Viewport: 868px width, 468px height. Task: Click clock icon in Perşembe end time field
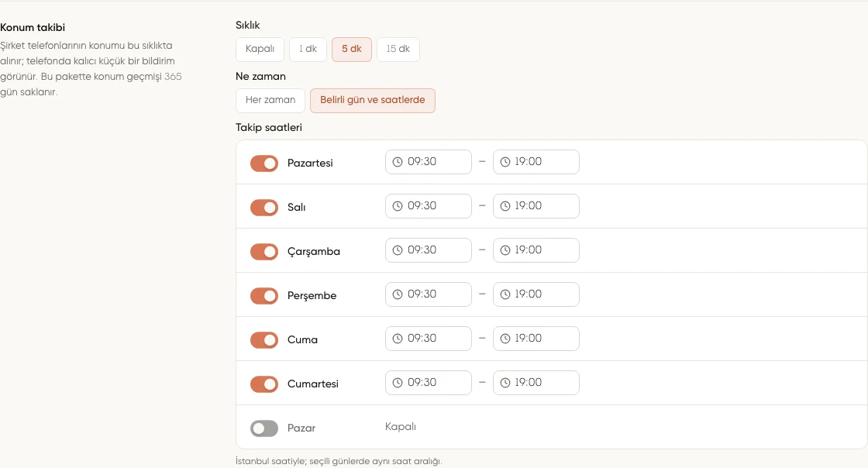[505, 295]
